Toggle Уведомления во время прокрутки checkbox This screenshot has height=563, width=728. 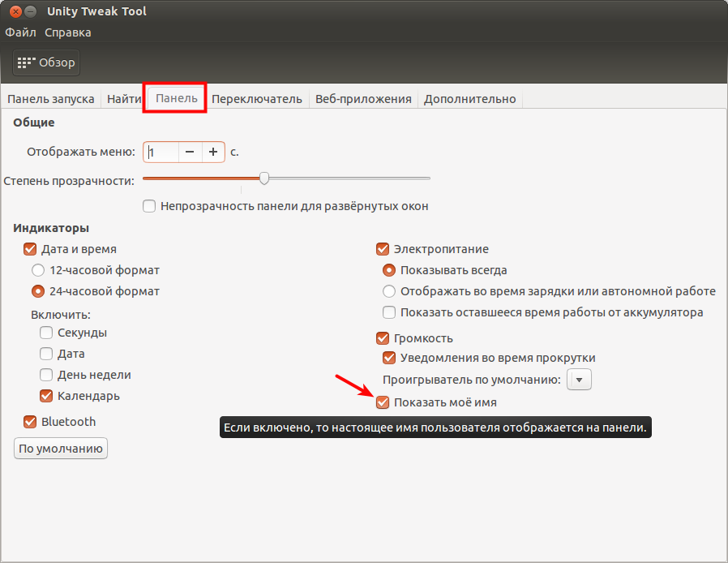coord(389,358)
